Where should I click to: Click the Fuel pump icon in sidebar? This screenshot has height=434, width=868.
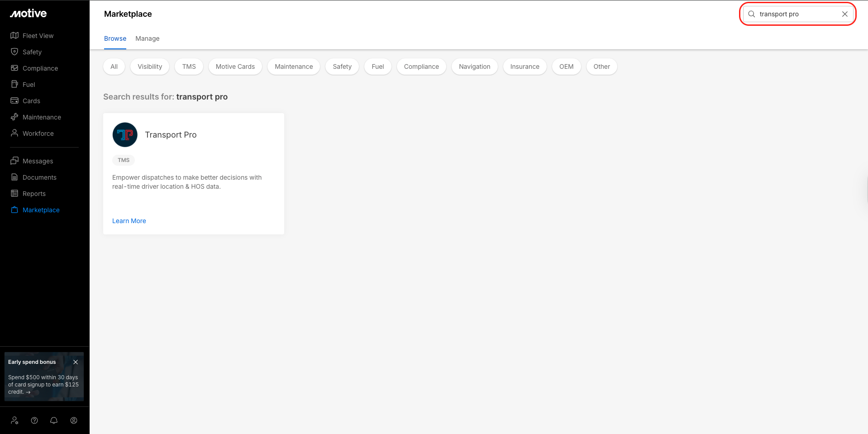point(14,84)
